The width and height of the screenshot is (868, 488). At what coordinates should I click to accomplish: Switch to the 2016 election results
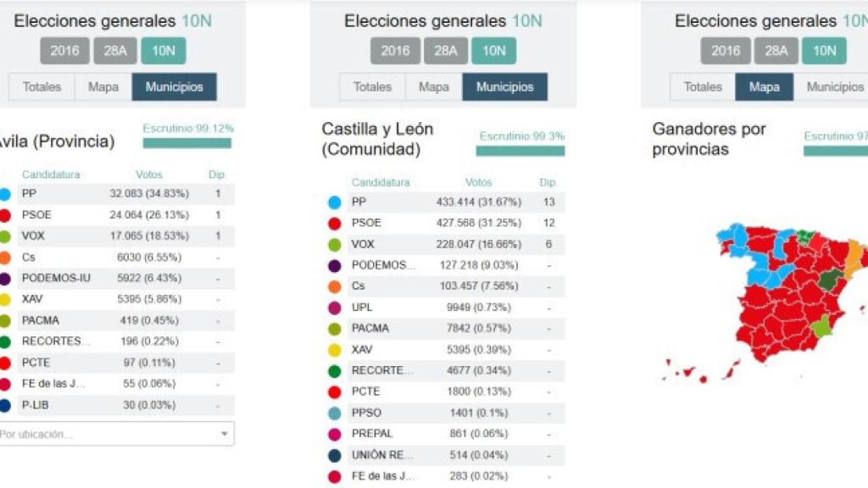(x=64, y=51)
